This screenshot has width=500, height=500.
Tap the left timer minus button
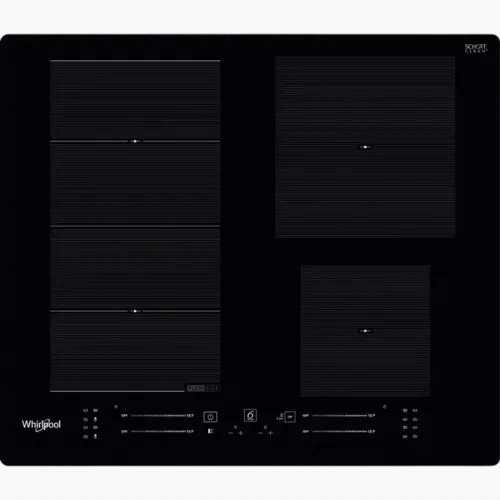tap(231, 433)
